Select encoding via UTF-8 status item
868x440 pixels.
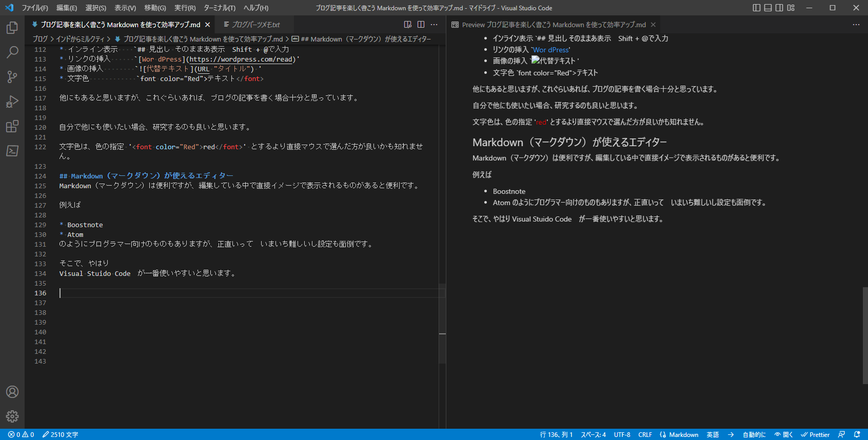pos(622,434)
